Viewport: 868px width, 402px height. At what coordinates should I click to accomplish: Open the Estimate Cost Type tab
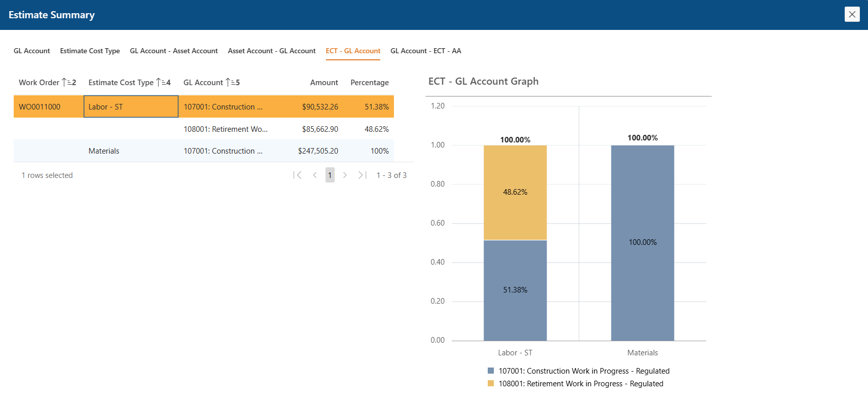click(x=90, y=51)
